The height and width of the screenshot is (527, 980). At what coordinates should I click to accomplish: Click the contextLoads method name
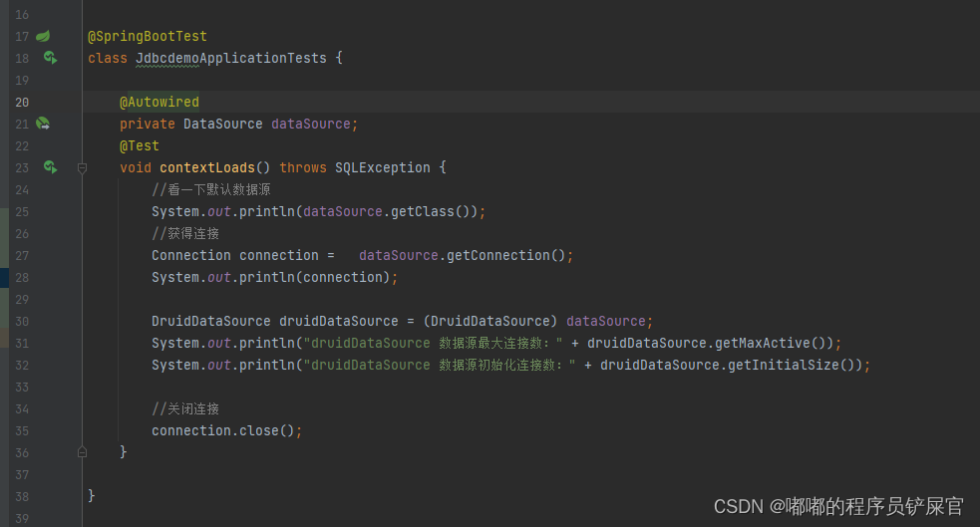pyautogui.click(x=207, y=167)
